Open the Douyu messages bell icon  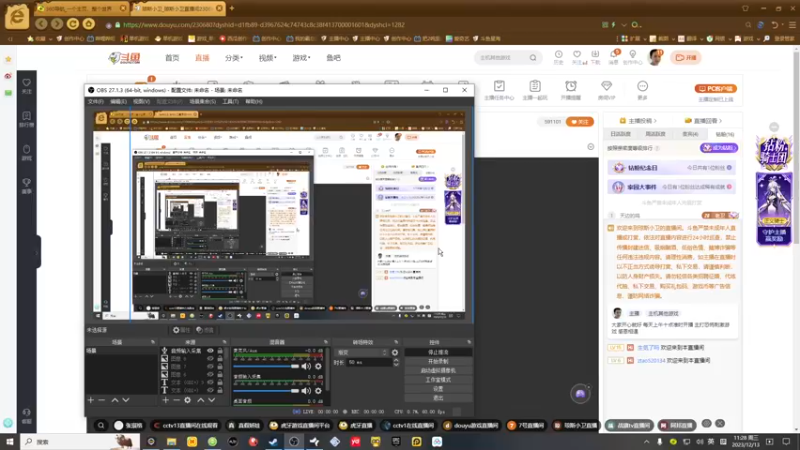pos(613,57)
